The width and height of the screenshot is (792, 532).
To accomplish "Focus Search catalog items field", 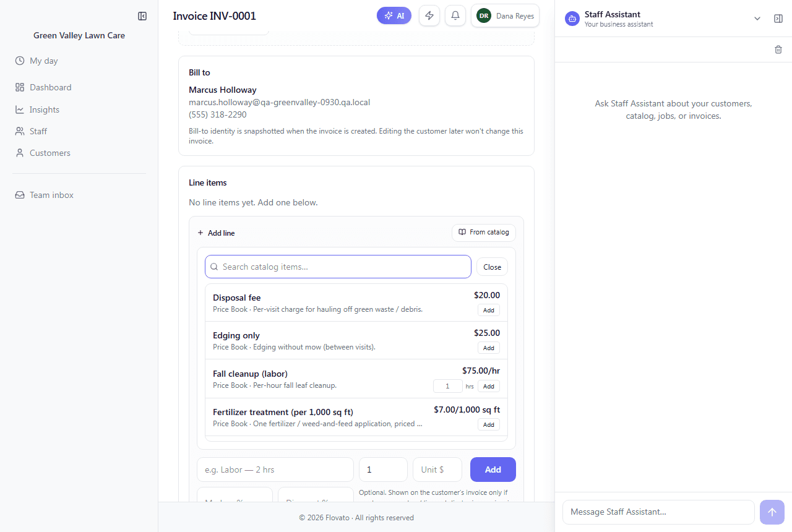I will [x=338, y=267].
